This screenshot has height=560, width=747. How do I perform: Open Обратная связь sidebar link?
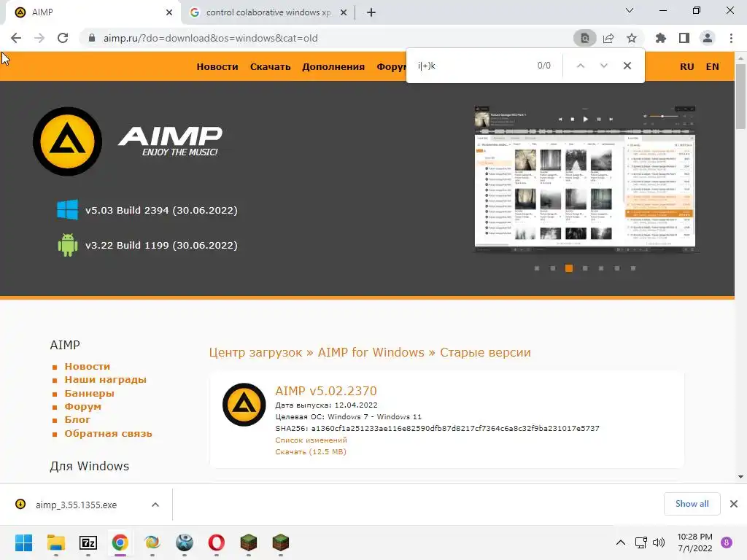(x=108, y=433)
